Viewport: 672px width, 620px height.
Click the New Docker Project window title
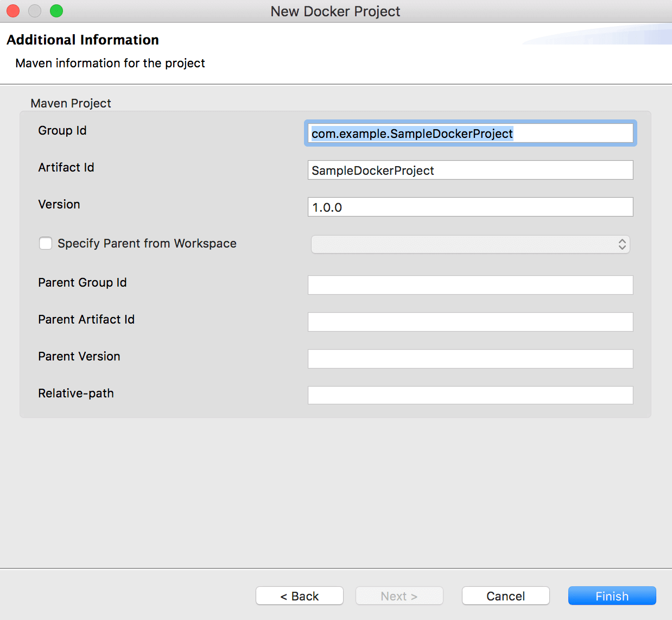(335, 11)
